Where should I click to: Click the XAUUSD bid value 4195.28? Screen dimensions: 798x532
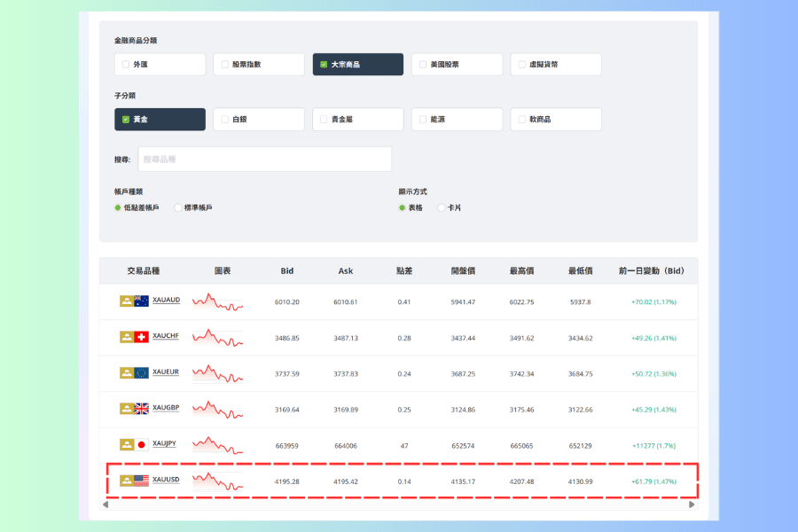[x=287, y=481]
